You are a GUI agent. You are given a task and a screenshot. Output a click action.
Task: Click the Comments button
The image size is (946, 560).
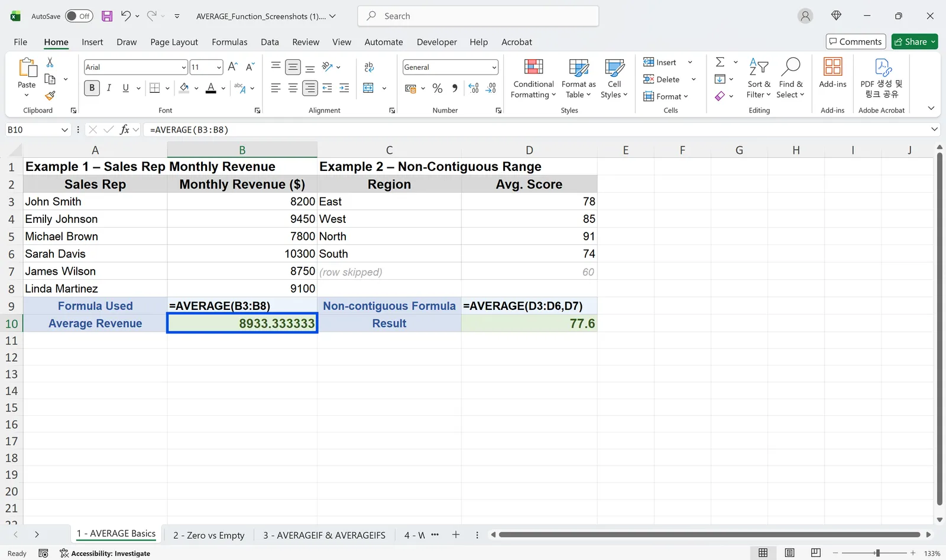[x=856, y=41]
